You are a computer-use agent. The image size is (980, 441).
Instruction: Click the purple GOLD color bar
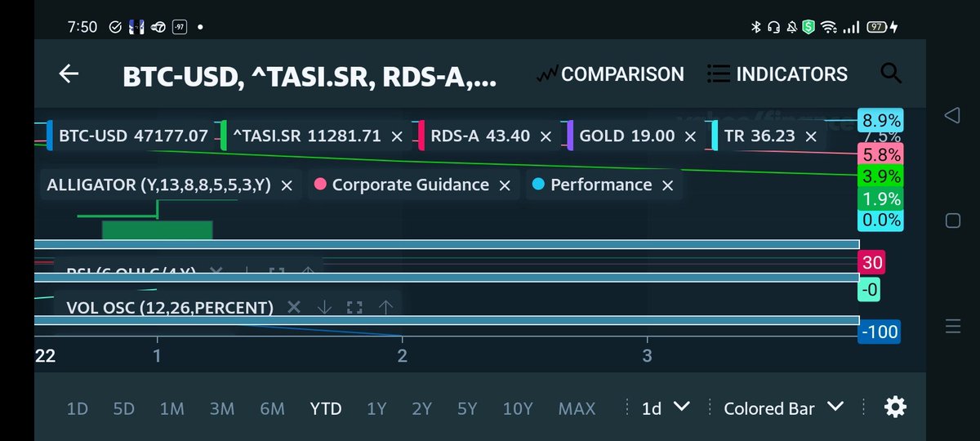click(570, 136)
